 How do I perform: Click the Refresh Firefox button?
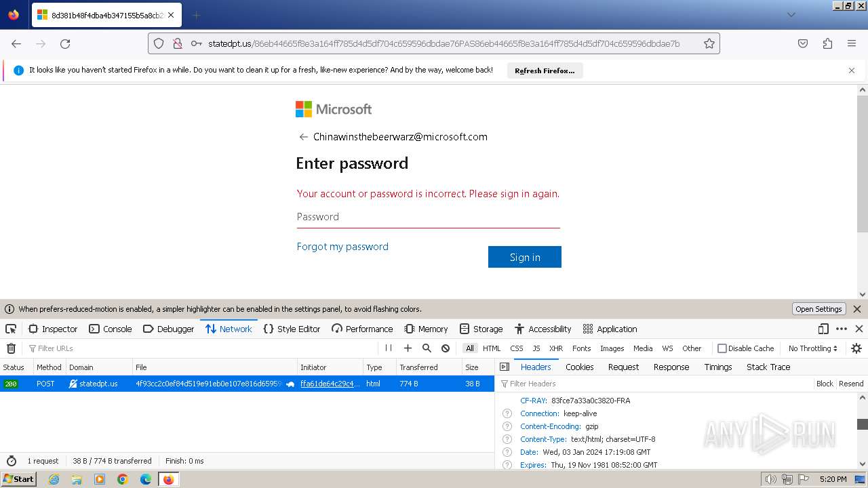coord(545,70)
